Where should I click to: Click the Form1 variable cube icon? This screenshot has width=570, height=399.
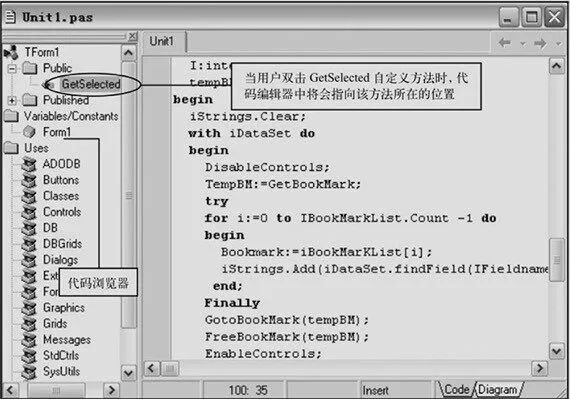(29, 132)
